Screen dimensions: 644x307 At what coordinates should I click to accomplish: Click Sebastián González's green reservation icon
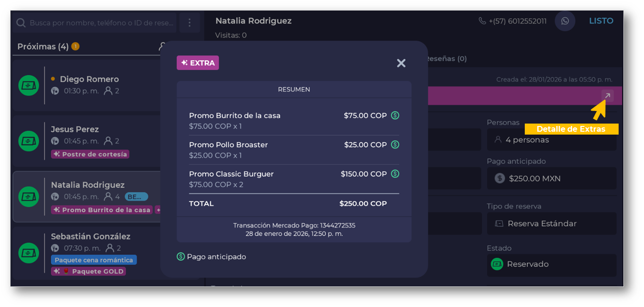pyautogui.click(x=29, y=253)
